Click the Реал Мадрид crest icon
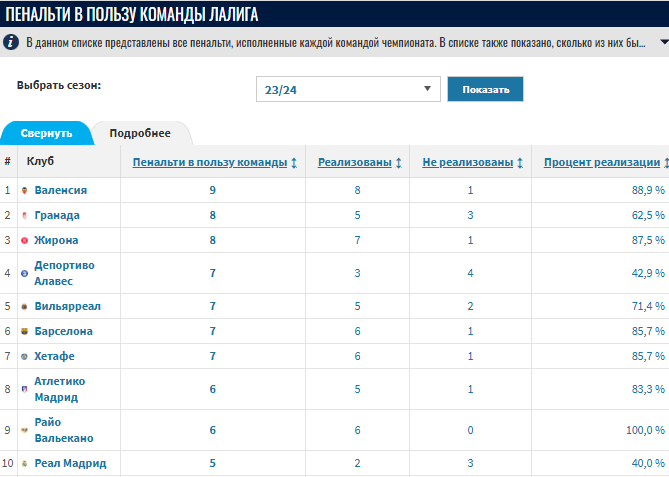The height and width of the screenshot is (477, 669). click(24, 464)
